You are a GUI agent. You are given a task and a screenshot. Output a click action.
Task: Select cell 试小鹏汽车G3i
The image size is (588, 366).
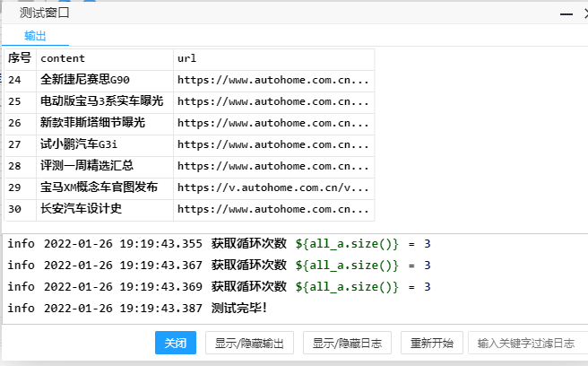point(105,145)
